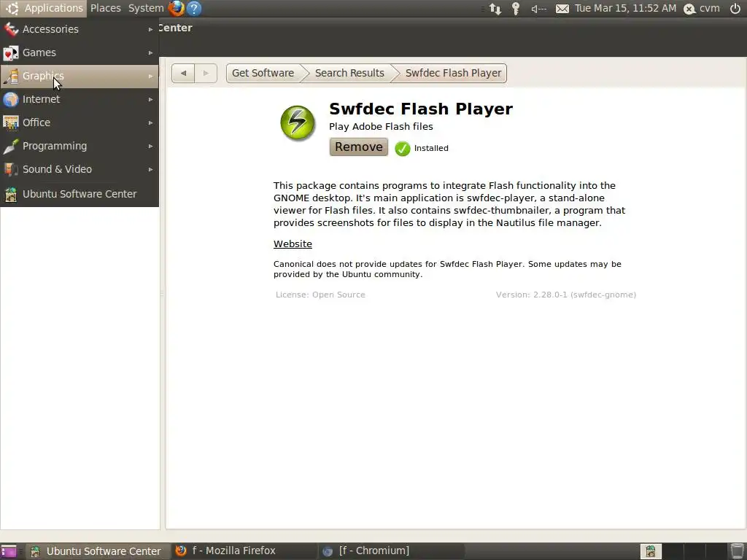Click the clock showing Tue Mar 15

click(x=625, y=8)
